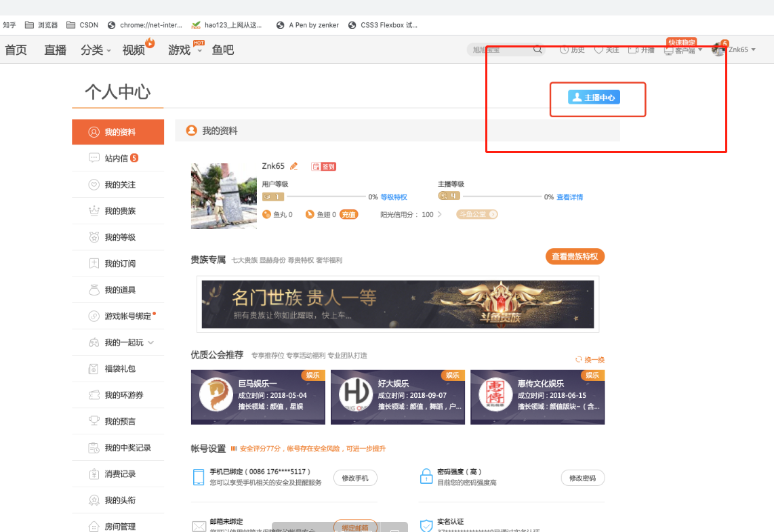Click the 名门世族 noble banner

coord(398,304)
